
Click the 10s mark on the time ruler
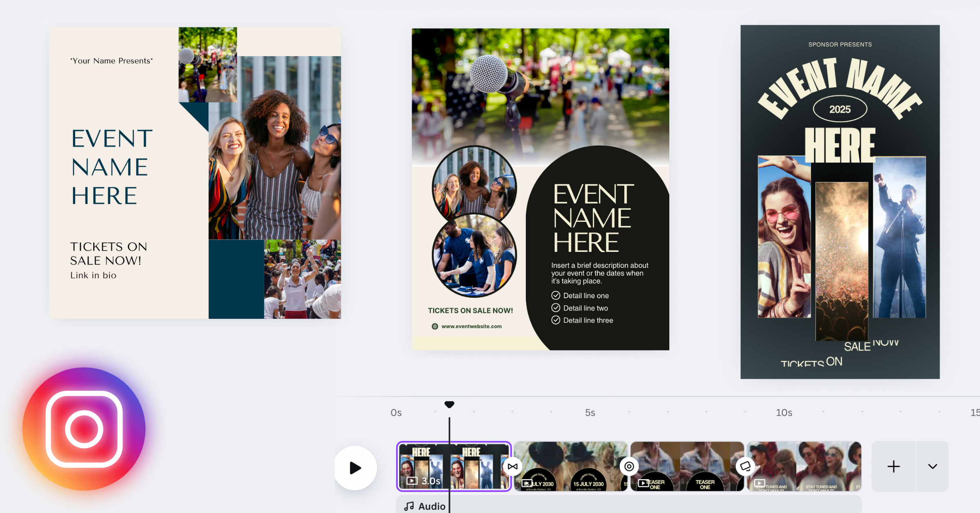(784, 413)
